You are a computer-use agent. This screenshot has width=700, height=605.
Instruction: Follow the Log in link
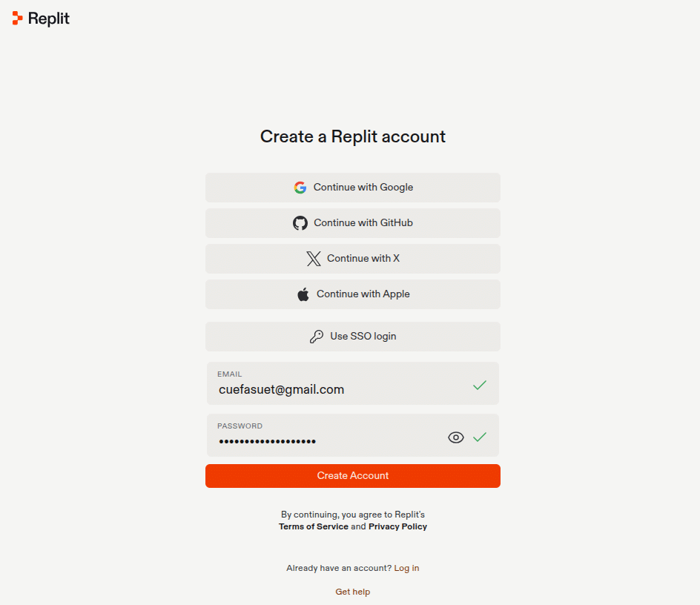406,568
